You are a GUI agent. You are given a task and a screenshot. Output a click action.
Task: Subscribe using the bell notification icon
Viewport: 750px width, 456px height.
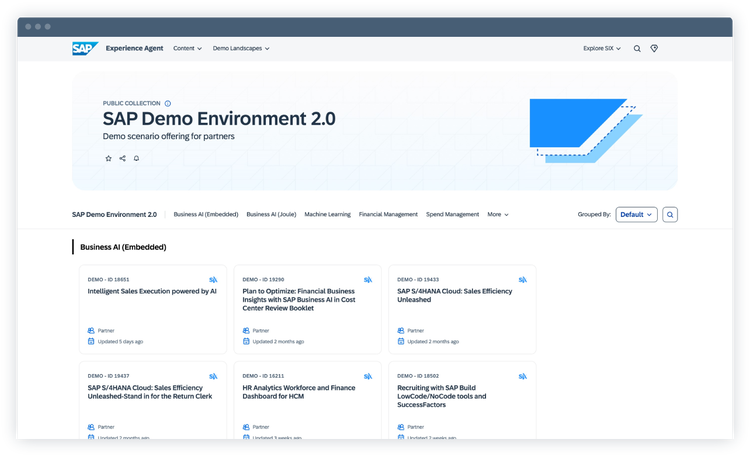[x=136, y=158]
